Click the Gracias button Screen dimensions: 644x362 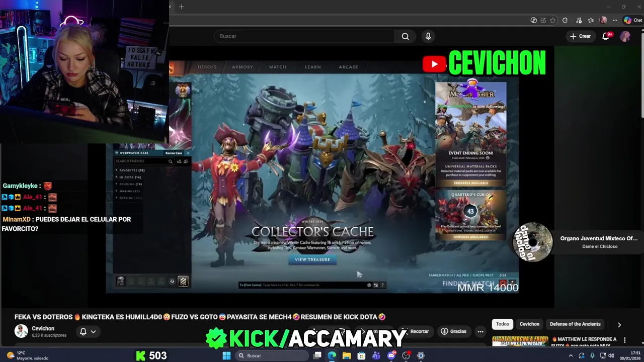click(x=454, y=332)
